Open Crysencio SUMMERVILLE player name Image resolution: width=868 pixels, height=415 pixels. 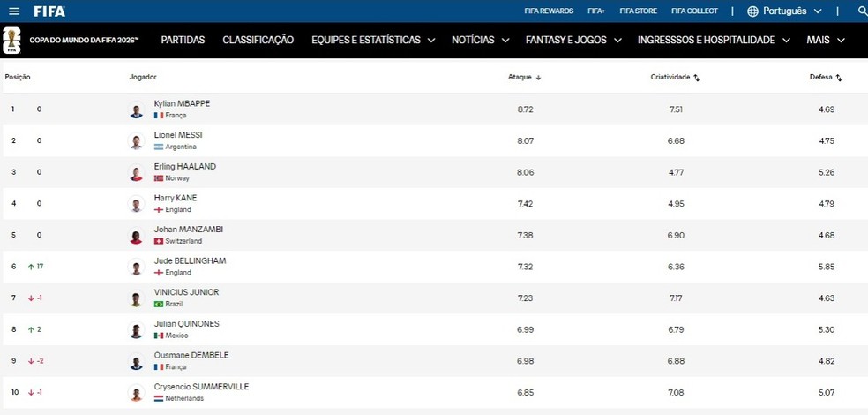point(201,387)
